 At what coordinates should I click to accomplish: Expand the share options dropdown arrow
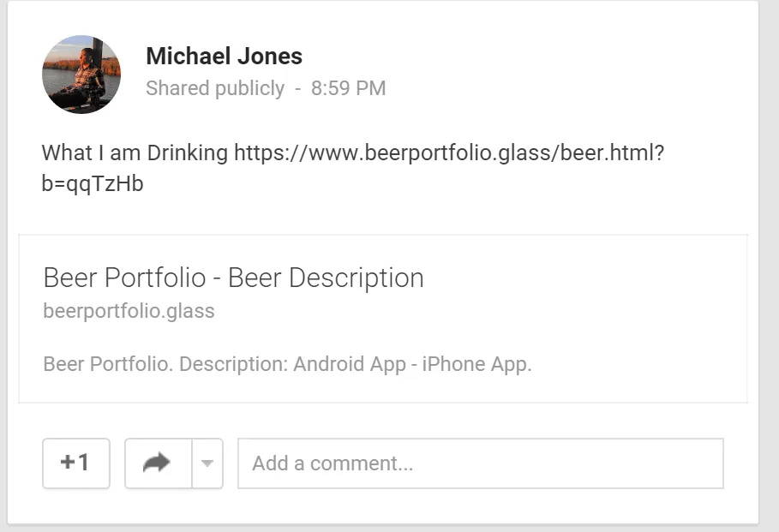pos(207,463)
